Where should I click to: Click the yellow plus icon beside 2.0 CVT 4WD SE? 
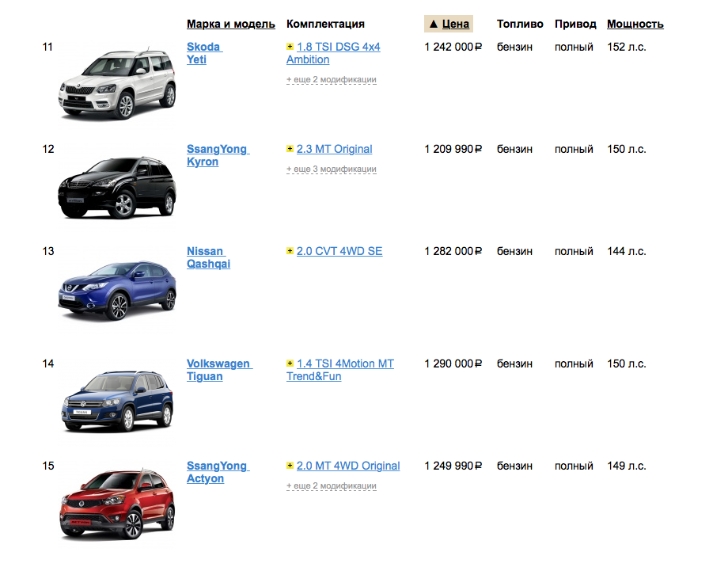[x=290, y=252]
